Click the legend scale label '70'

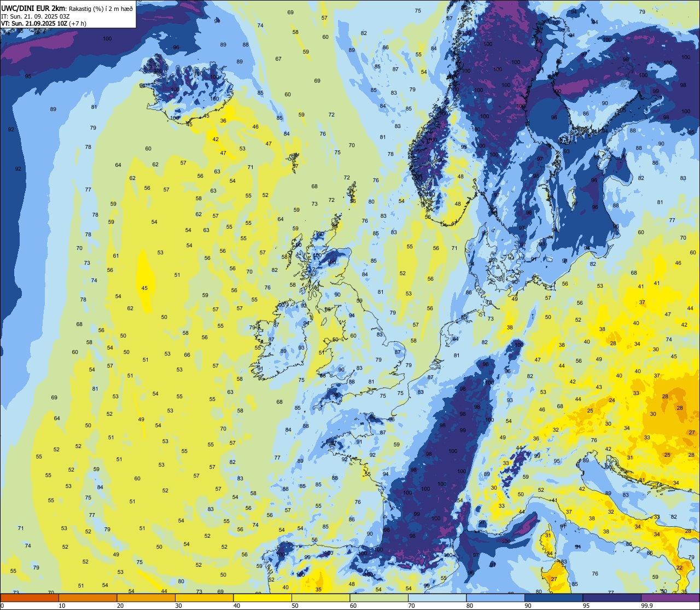(x=411, y=606)
